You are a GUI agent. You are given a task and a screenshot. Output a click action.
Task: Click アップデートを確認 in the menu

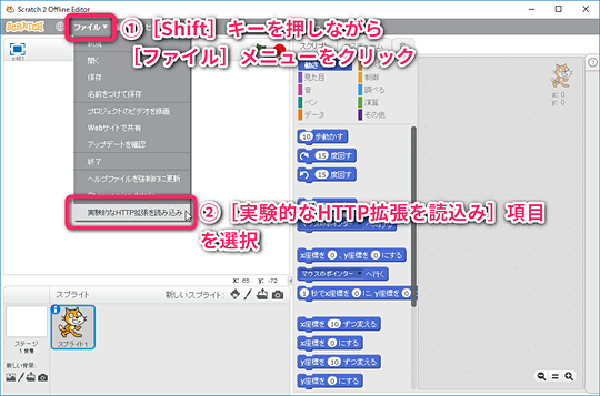pyautogui.click(x=116, y=145)
